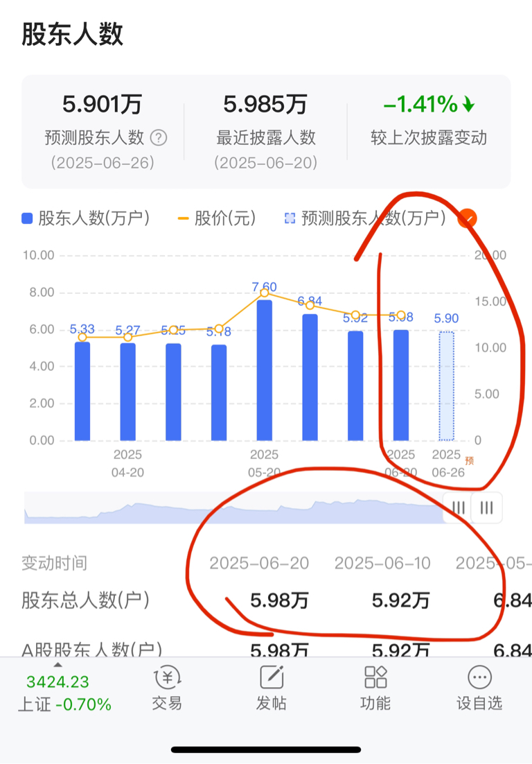The image size is (532, 764).
Task: Tap the 2025 06-26 predicted axis label
Action: click(447, 463)
